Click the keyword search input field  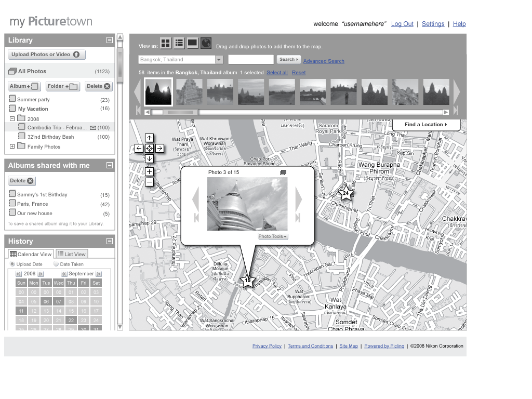[250, 60]
